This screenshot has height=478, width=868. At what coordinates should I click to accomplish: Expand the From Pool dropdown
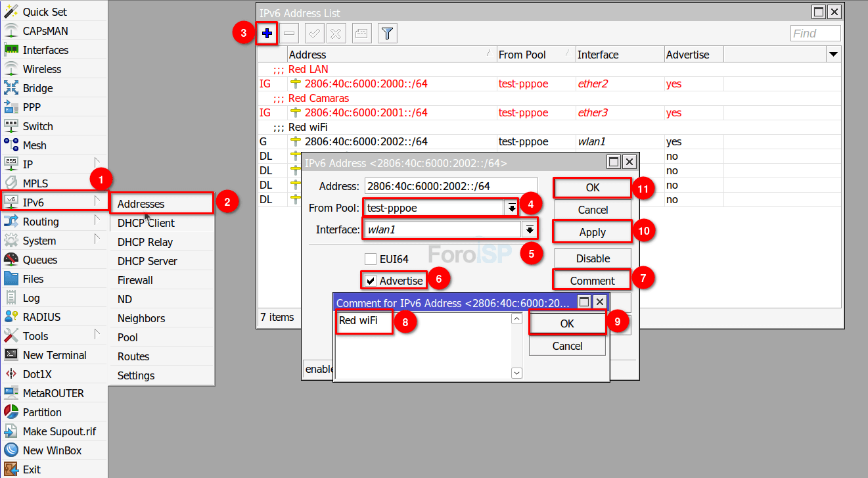click(511, 208)
